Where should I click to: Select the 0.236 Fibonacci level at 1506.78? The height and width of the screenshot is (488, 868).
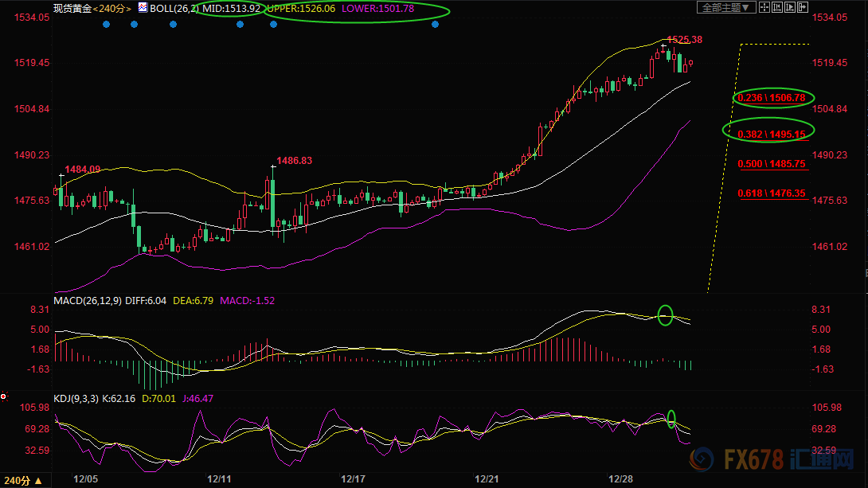pos(772,98)
